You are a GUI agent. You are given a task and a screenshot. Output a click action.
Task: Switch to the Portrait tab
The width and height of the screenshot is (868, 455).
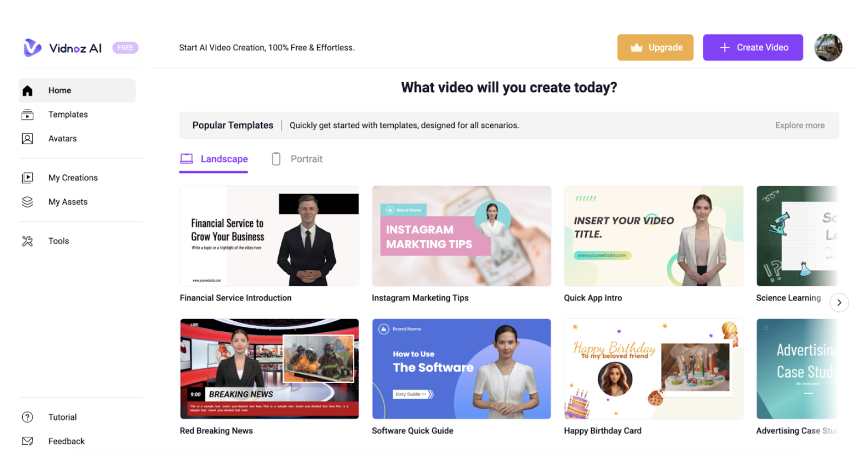[x=297, y=159]
